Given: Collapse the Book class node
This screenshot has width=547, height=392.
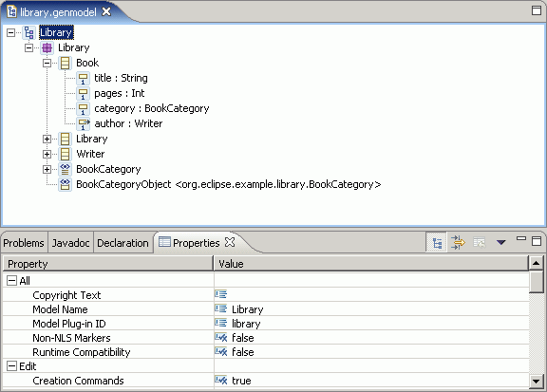Looking at the screenshot, I should click(47, 64).
